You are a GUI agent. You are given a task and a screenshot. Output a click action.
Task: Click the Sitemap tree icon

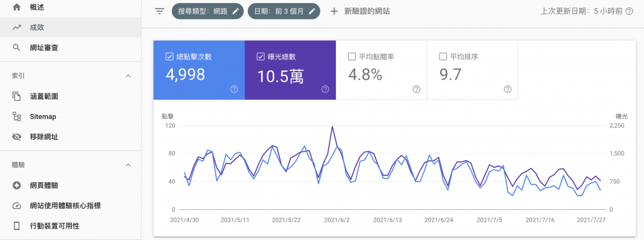click(x=16, y=116)
